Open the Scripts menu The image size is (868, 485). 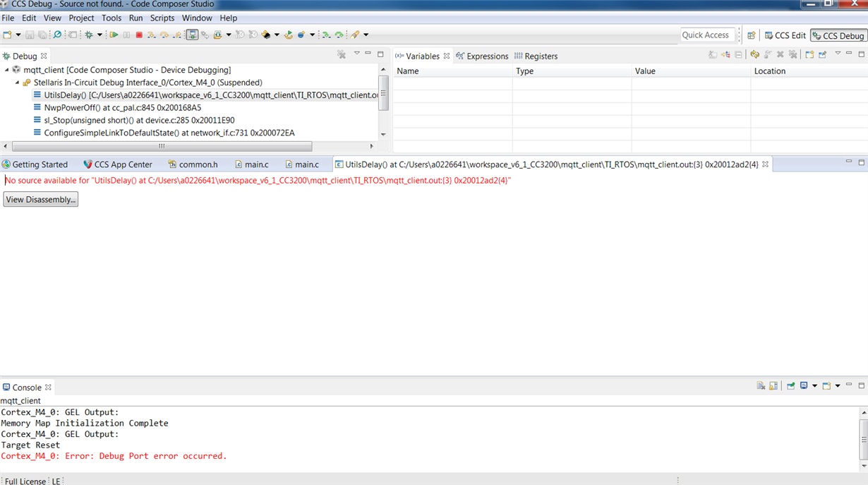tap(162, 18)
